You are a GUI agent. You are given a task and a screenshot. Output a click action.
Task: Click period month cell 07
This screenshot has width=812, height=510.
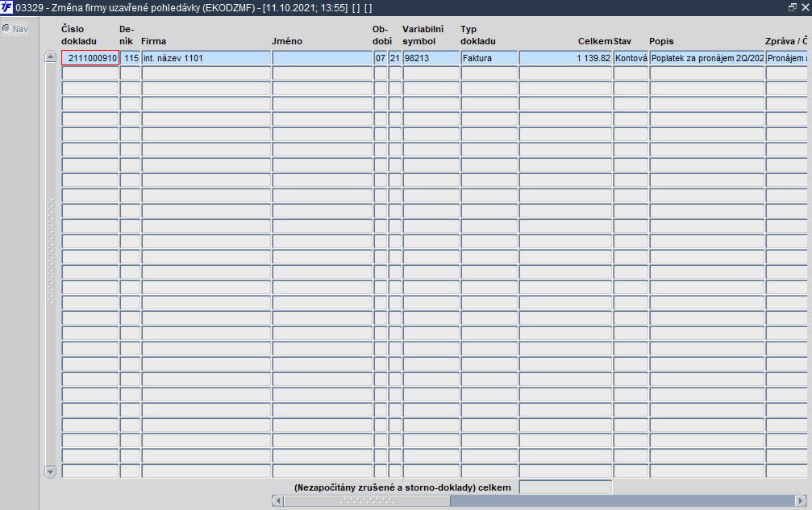(381, 58)
